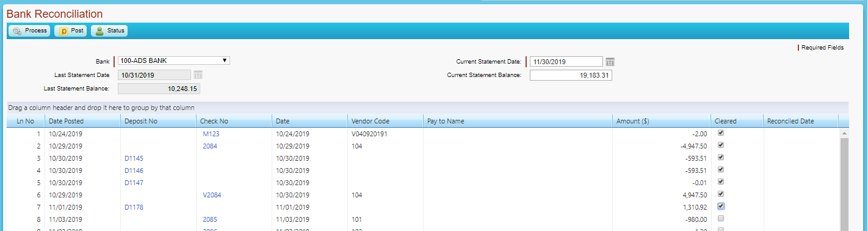This screenshot has height=231, width=868.
Task: Open deposit link D1147
Action: [134, 183]
